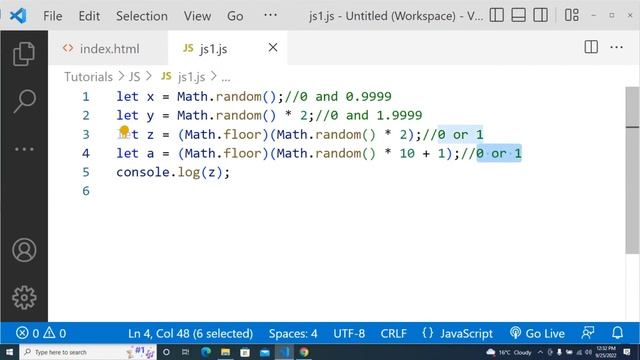Click Ln 4, Col 48 status entry

190,333
